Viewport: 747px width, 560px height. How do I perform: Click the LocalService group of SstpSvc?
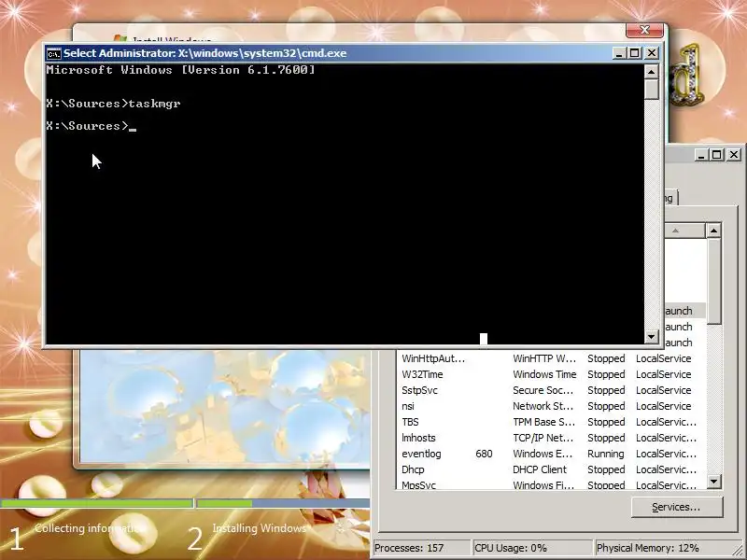[x=663, y=390]
